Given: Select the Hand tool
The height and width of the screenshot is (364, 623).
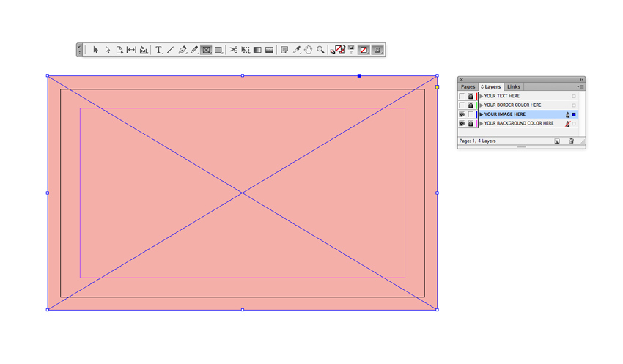Looking at the screenshot, I should coord(309,50).
